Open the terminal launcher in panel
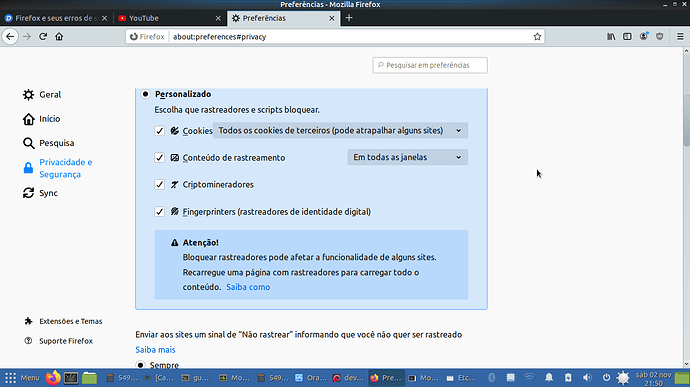The image size is (690, 387). (71, 378)
